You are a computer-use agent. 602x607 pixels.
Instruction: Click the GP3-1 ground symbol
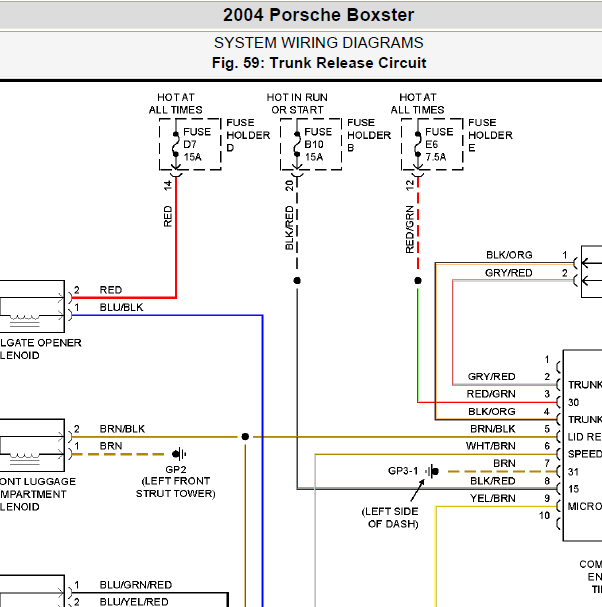coord(432,472)
